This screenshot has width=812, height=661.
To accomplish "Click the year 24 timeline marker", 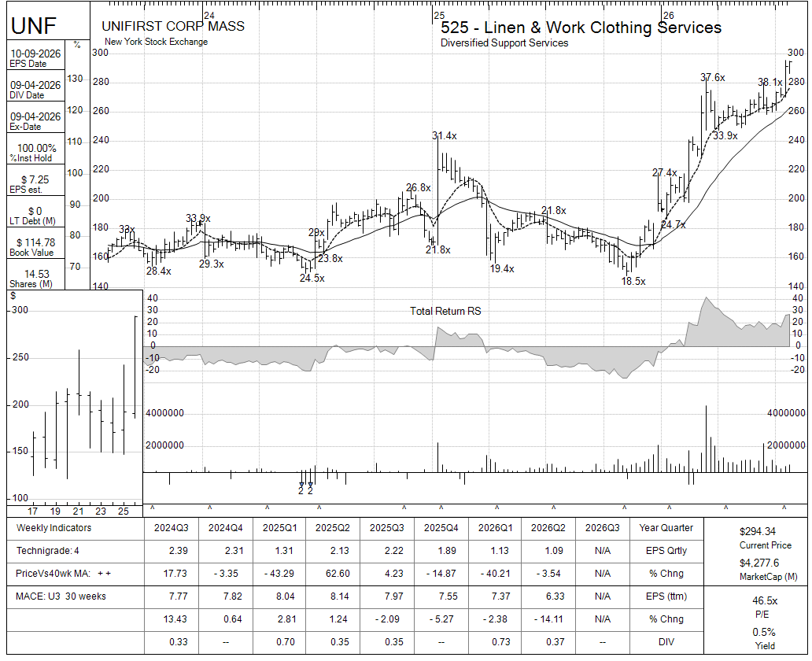I will coord(209,16).
